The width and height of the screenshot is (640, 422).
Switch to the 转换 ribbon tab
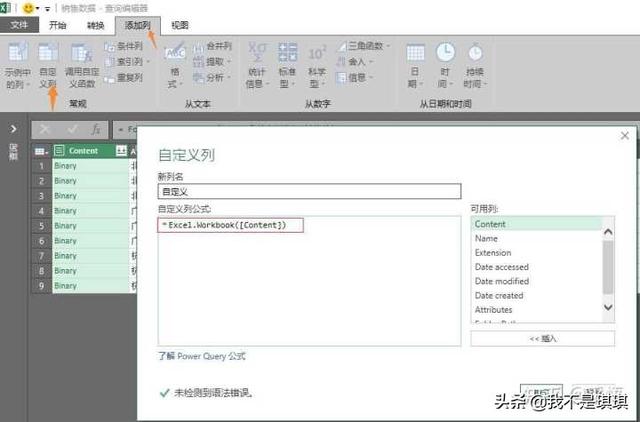[96, 25]
